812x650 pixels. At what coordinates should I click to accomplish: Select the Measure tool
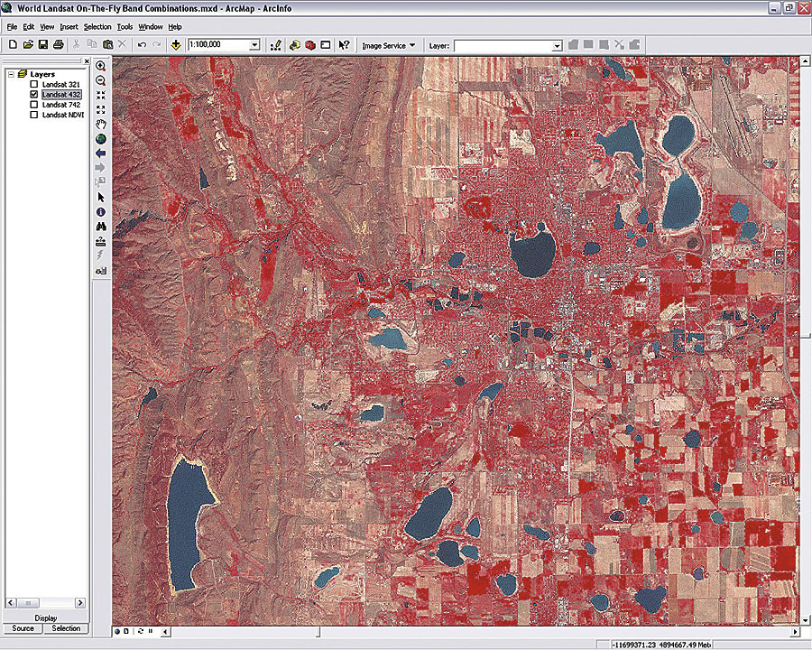click(101, 240)
